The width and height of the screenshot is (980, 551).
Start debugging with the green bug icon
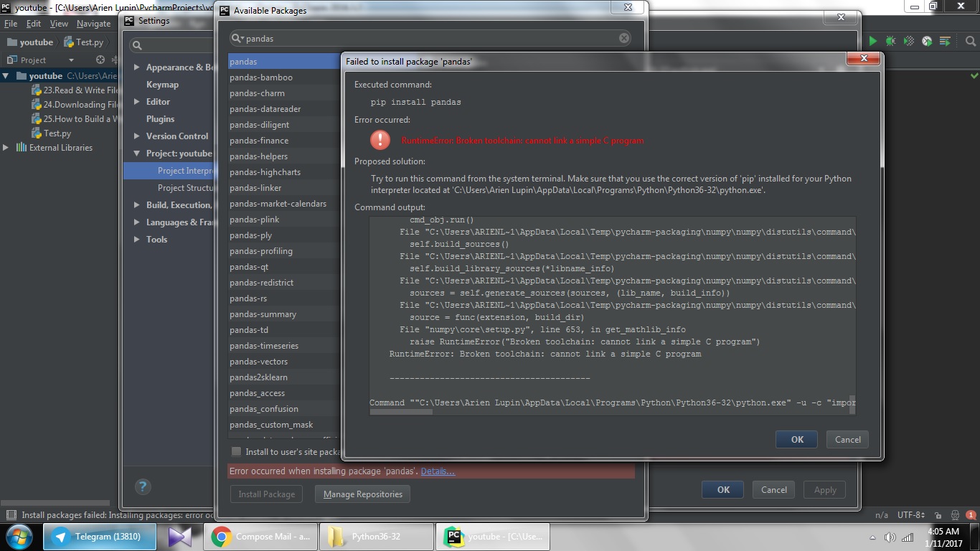coord(891,42)
